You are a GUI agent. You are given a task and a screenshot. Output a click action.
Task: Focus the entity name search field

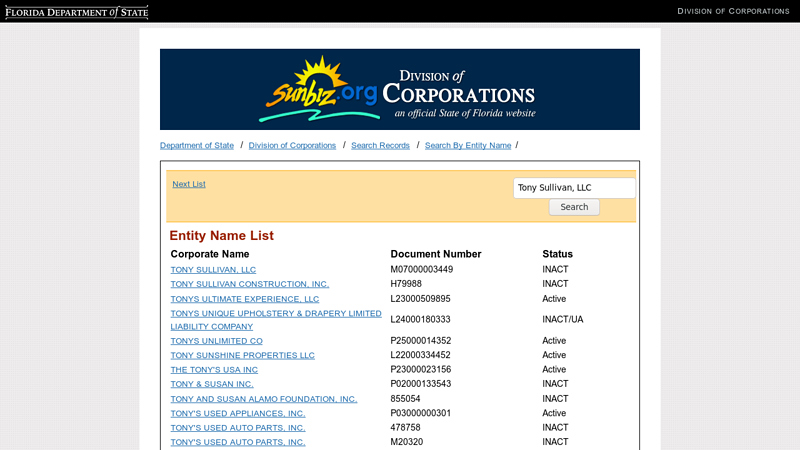[574, 188]
